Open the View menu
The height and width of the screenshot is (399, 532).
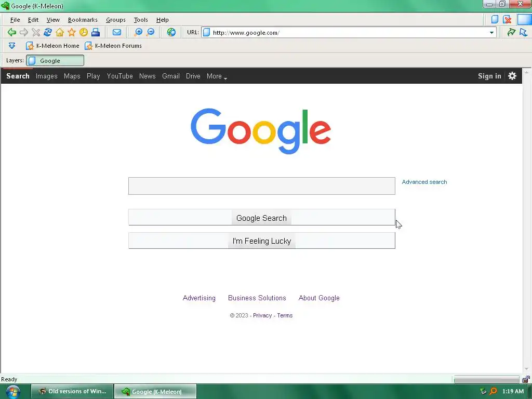[53, 20]
